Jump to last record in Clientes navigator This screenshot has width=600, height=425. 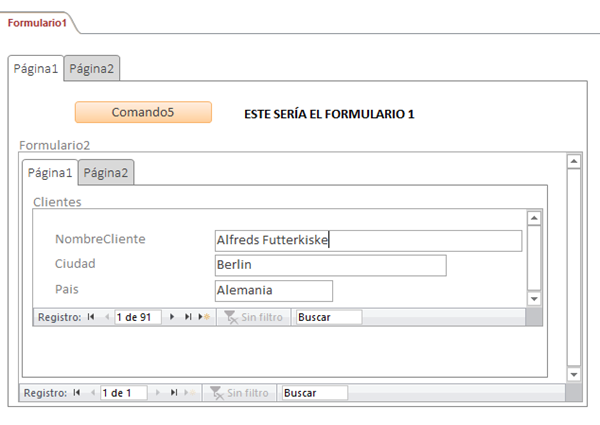point(187,317)
